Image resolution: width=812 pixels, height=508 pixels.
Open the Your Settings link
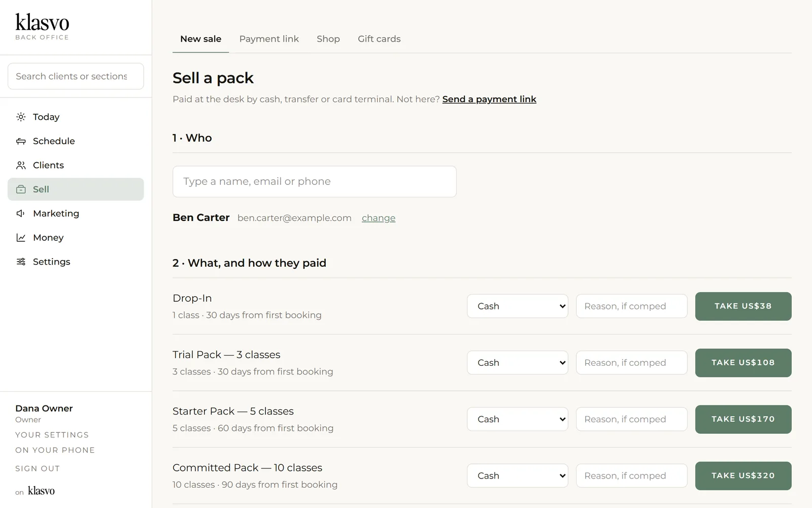click(x=52, y=435)
